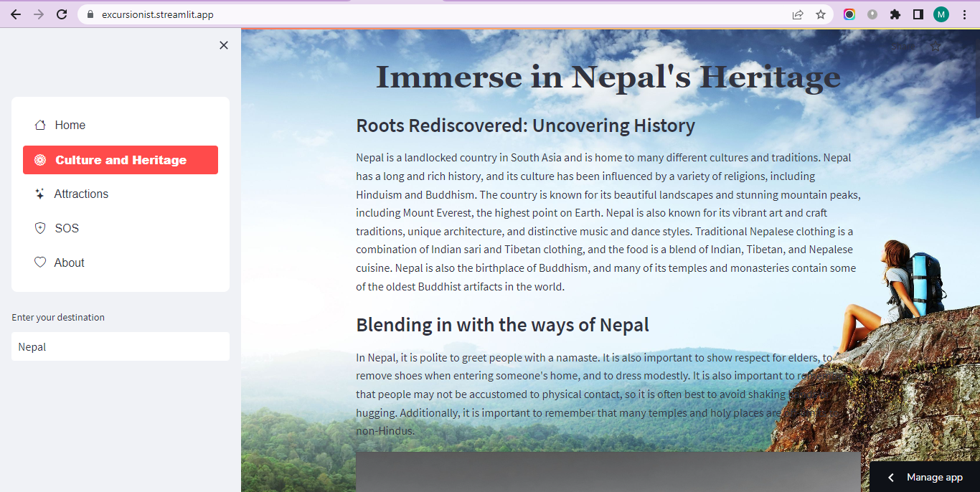
Task: Click the About heart icon
Action: 40,262
